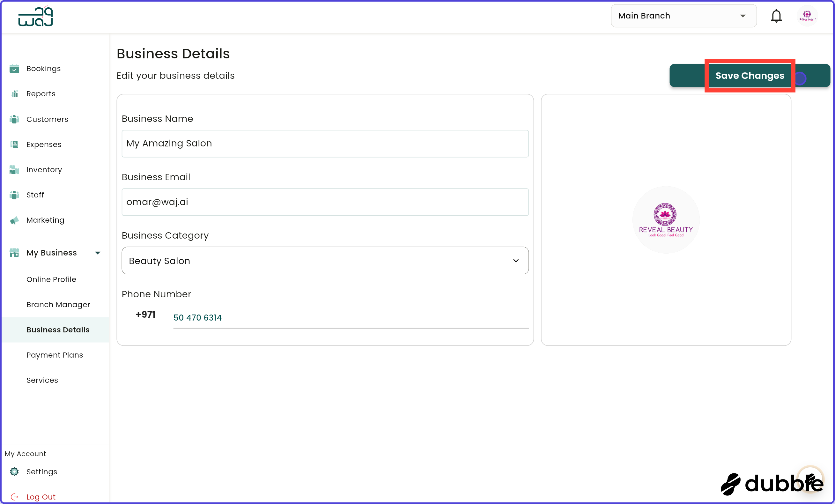Open the Business Category dropdown

pyautogui.click(x=325, y=261)
